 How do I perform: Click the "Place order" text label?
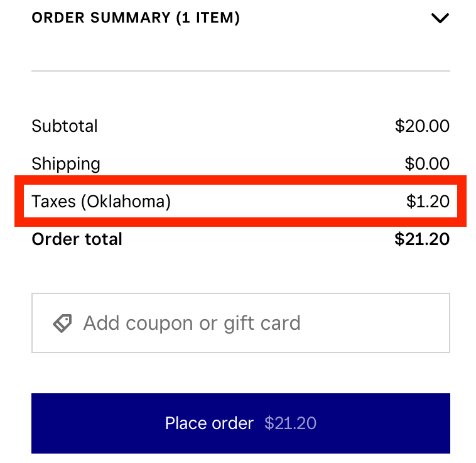tap(209, 423)
